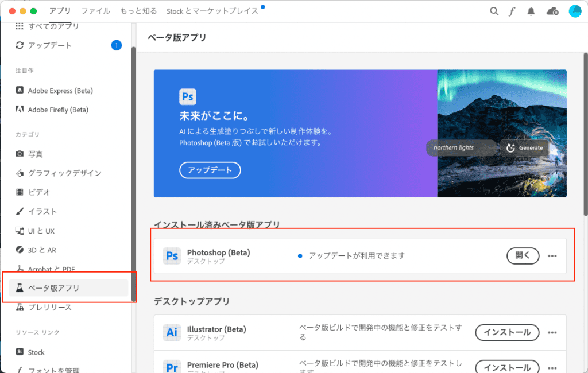Open more options for Illustrator (Beta)
This screenshot has height=373, width=588.
(552, 332)
